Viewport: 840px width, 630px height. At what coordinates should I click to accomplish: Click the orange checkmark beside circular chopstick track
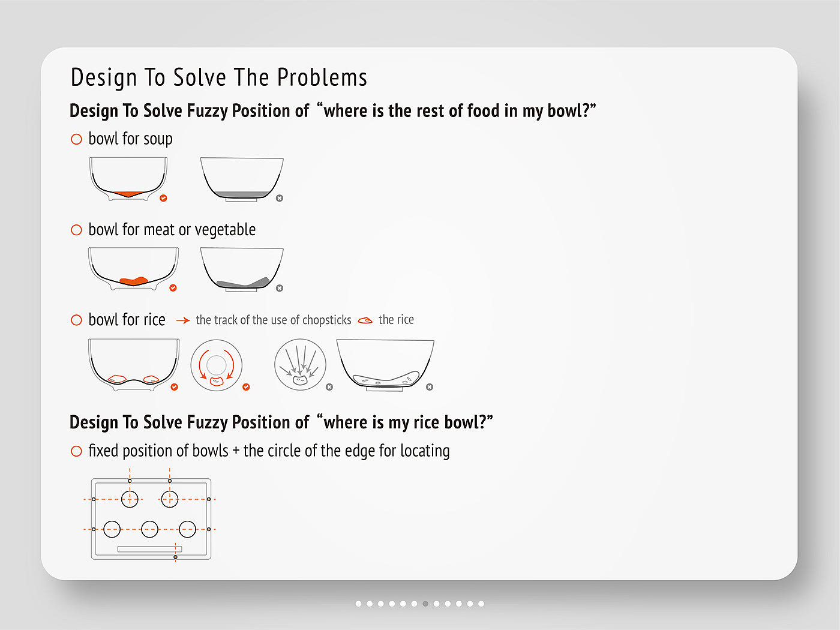point(246,387)
